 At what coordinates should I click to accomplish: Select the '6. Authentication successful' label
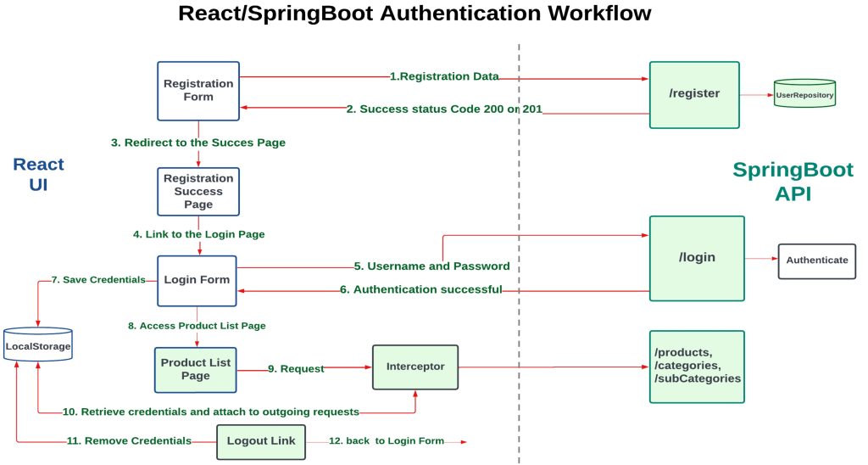[420, 290]
